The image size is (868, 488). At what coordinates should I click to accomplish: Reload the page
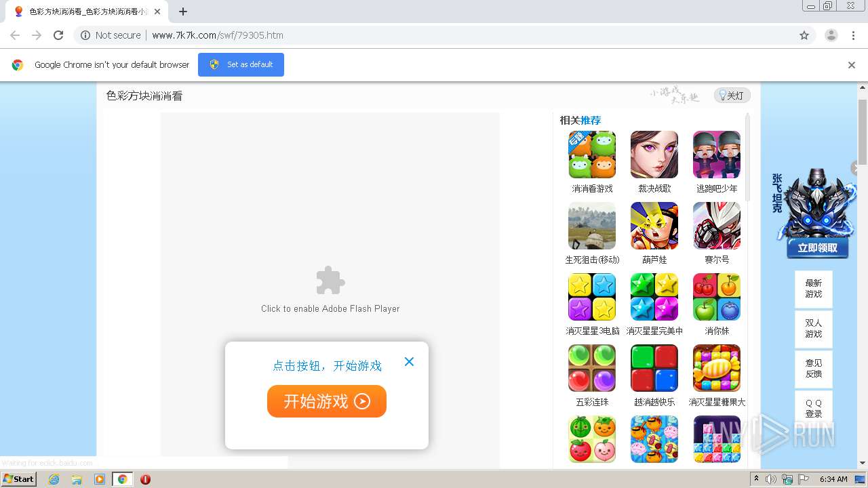click(x=58, y=35)
